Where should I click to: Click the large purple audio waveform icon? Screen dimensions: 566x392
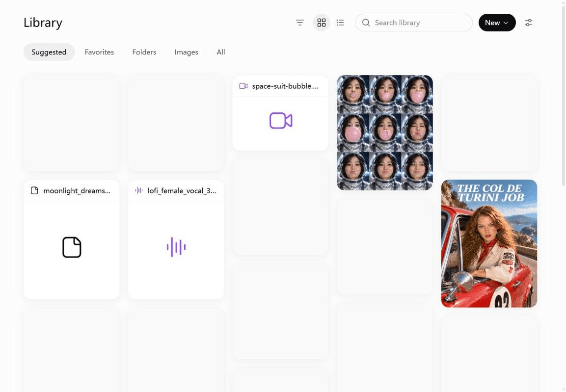click(176, 247)
